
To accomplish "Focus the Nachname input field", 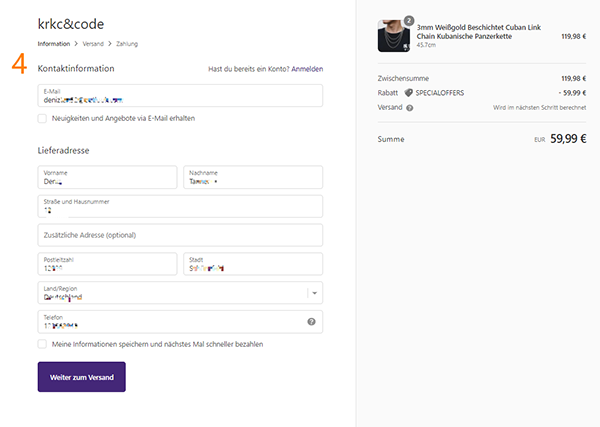I will click(x=253, y=177).
